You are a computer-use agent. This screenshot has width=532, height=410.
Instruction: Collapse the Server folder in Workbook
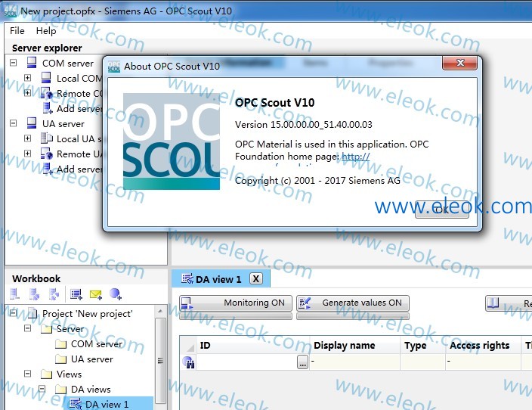(27, 328)
